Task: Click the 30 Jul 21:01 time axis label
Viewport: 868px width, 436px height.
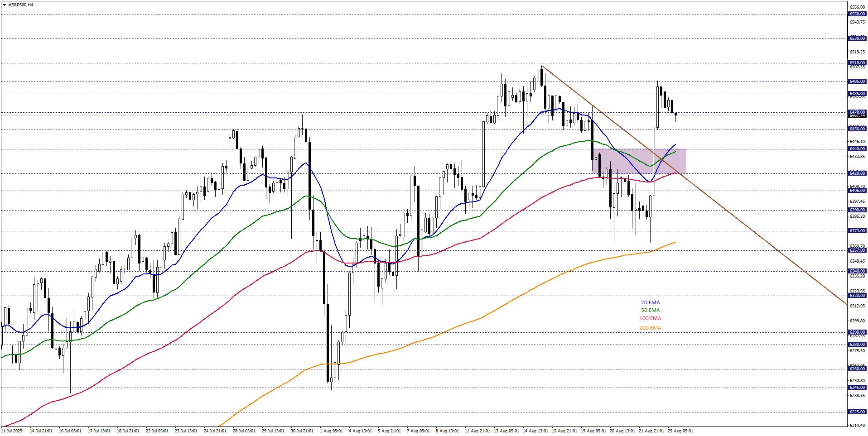Action: [302, 431]
